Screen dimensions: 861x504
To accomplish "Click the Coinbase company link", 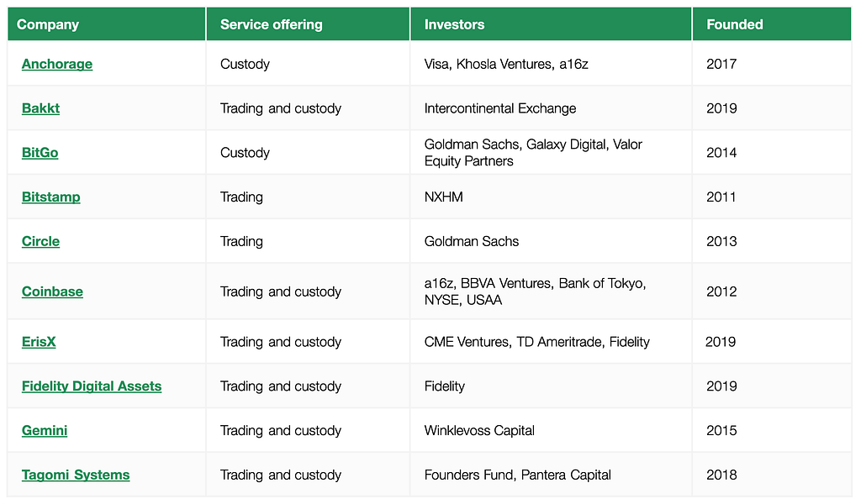I will click(x=52, y=291).
